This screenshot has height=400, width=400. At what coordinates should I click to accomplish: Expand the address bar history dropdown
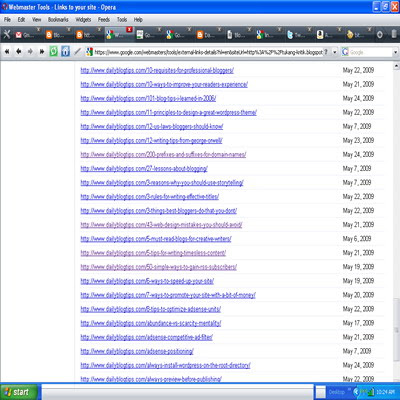pos(335,52)
